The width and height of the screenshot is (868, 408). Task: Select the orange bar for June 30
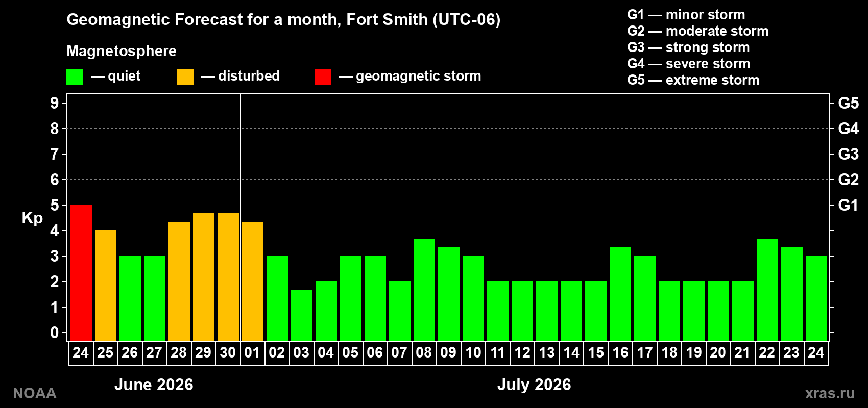point(228,277)
